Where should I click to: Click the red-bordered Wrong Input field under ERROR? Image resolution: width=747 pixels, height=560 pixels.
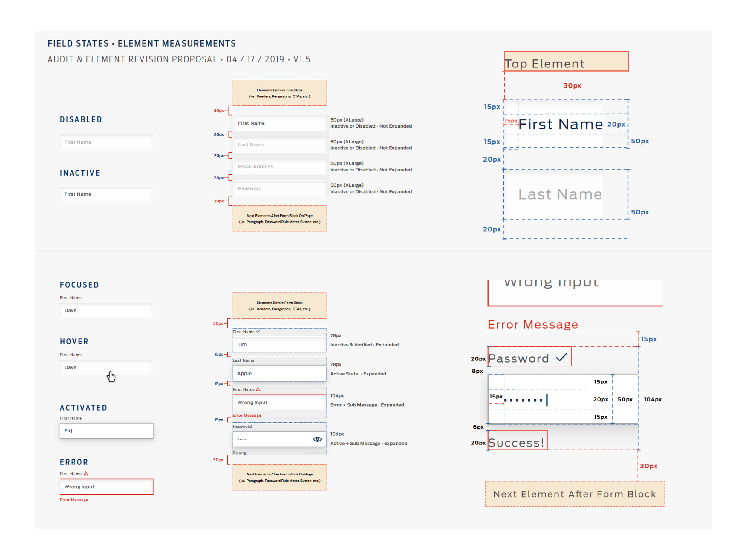(106, 487)
